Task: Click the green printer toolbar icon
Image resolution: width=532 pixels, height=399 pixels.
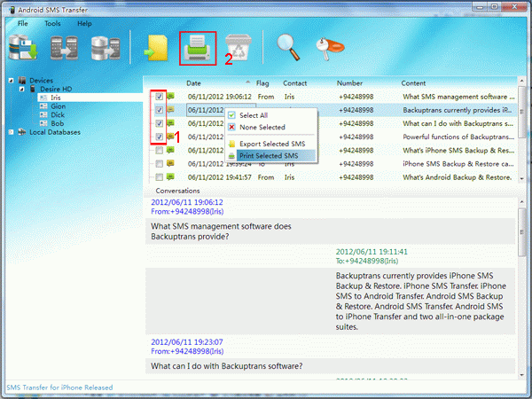Action: [198, 49]
